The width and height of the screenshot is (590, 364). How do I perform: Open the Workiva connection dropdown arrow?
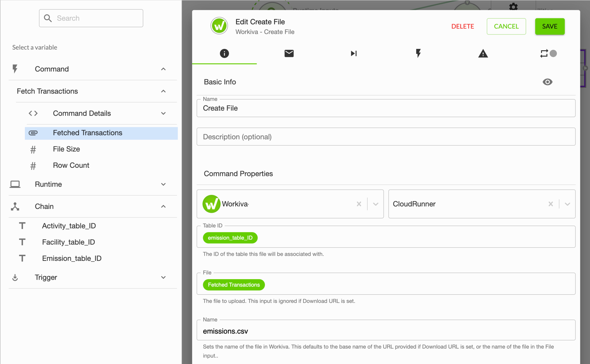tap(375, 204)
